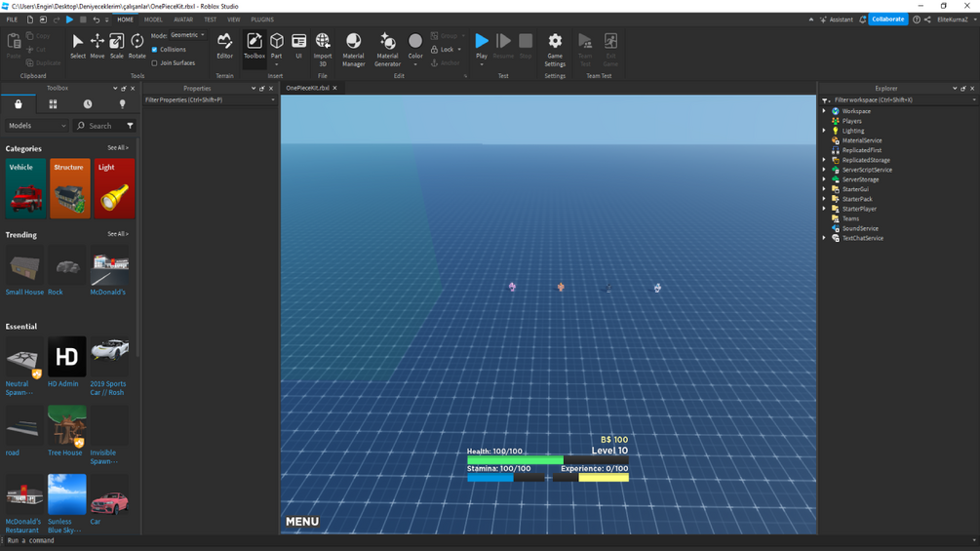Switch to the MODEL ribbon tab
The width and height of the screenshot is (980, 551).
153,20
